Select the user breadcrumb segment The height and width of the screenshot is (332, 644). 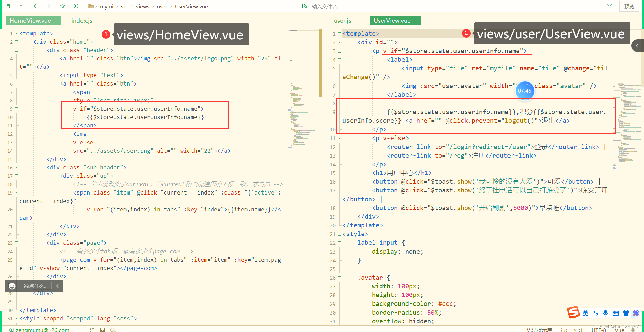tap(162, 7)
